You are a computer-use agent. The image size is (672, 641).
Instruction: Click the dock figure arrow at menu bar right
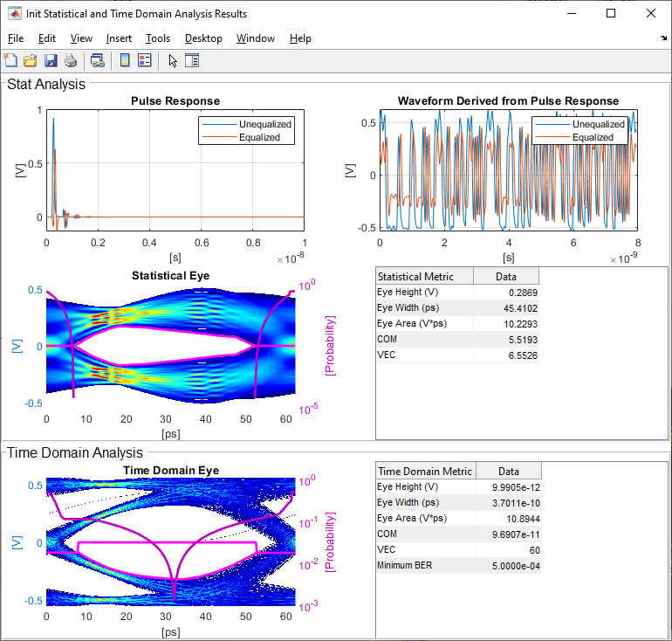point(663,38)
